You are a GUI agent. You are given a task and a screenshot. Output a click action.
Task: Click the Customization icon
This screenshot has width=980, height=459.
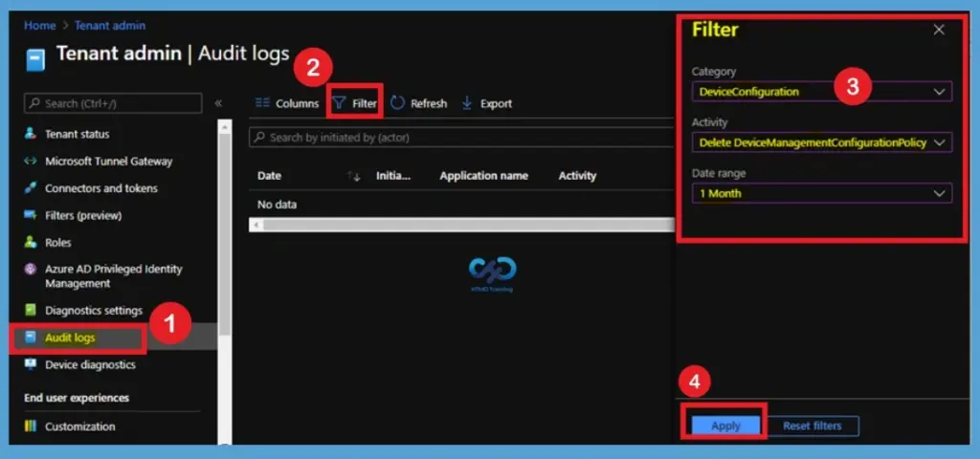[30, 426]
